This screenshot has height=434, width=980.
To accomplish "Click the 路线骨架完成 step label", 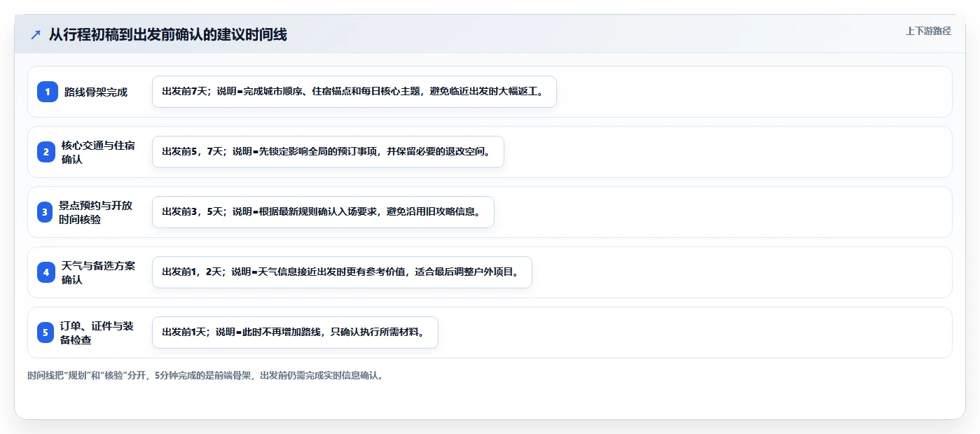I will pyautogui.click(x=96, y=92).
